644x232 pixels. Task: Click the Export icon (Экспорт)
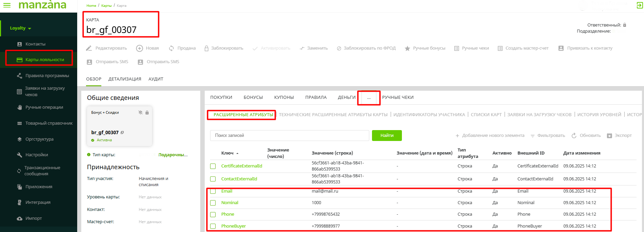[610, 136]
